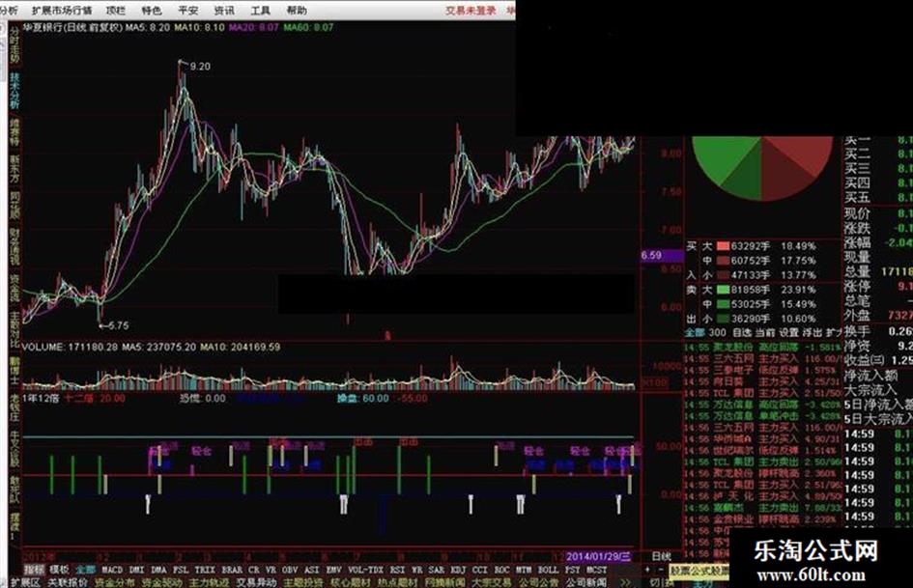Open the 帮助 menu

click(x=297, y=11)
